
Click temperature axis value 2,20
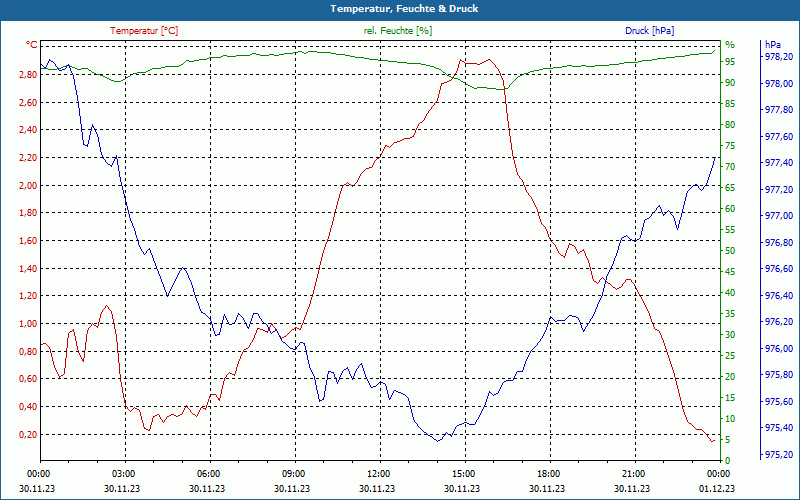(x=29, y=158)
